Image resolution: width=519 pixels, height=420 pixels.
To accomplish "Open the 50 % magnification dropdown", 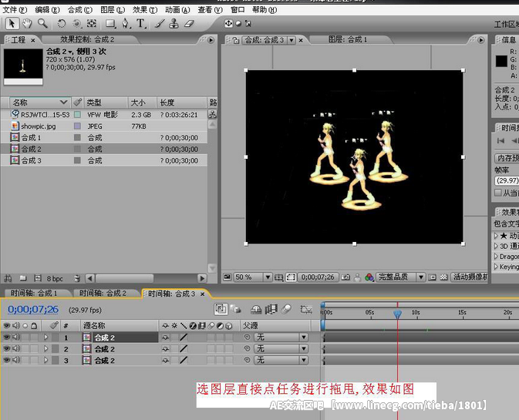I will coord(253,277).
